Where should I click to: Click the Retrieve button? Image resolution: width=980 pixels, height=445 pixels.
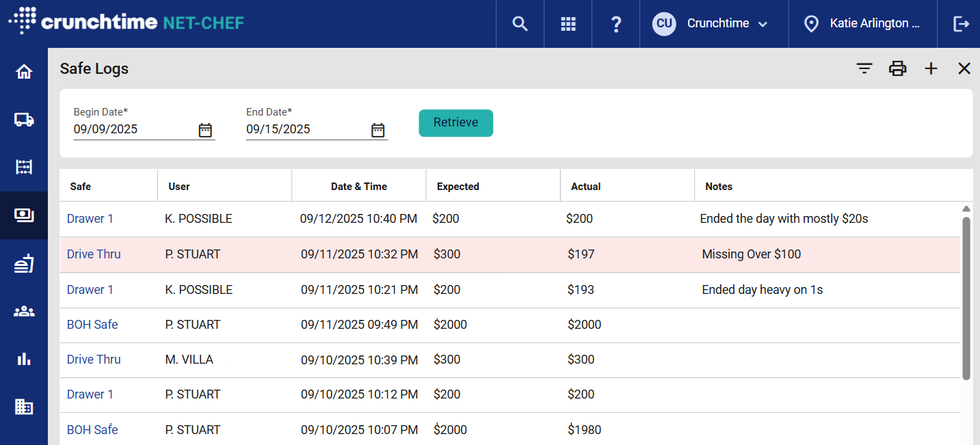tap(455, 123)
